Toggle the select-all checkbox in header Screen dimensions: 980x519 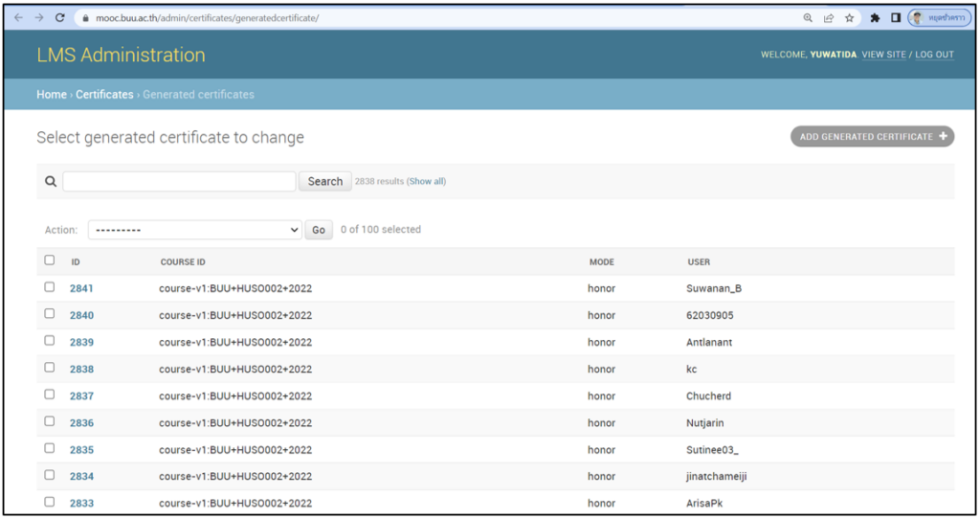[50, 260]
